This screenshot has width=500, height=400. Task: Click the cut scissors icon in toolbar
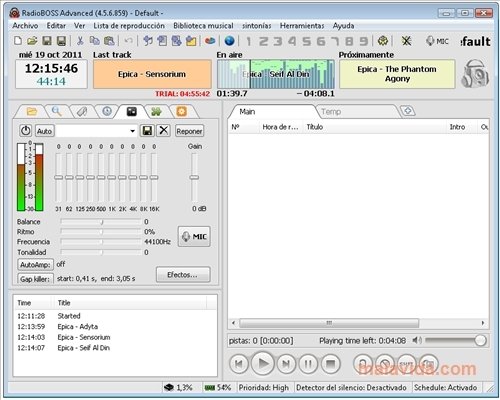[x=80, y=41]
